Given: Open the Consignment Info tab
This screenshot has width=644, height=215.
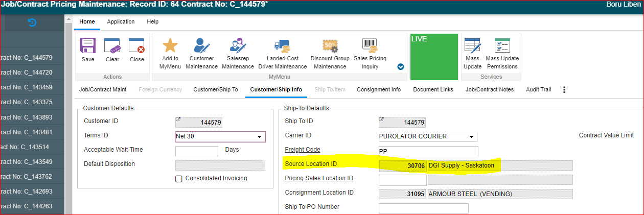Looking at the screenshot, I should pos(378,90).
